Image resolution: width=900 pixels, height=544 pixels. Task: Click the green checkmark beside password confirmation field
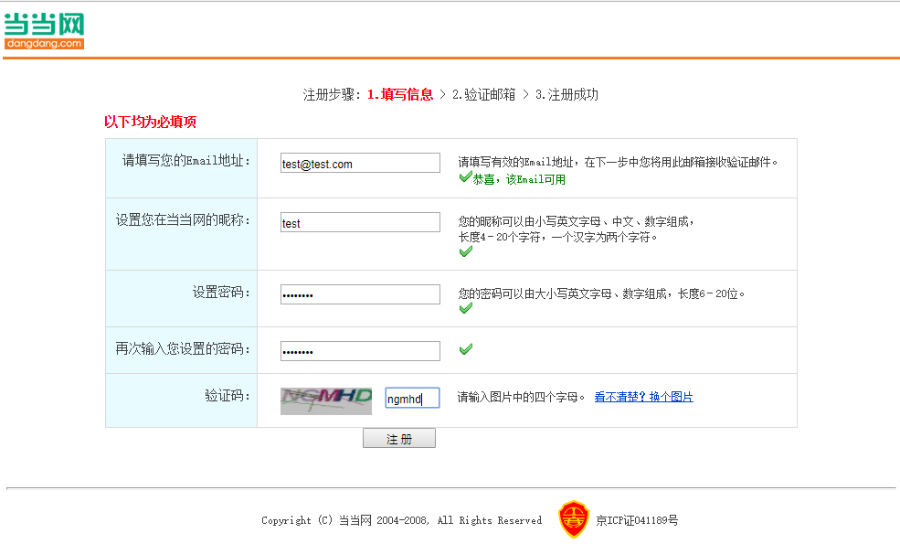465,349
